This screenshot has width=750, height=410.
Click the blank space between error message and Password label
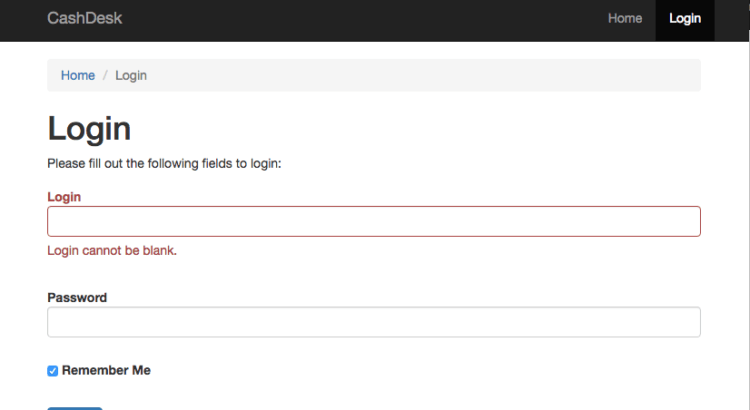point(373,274)
